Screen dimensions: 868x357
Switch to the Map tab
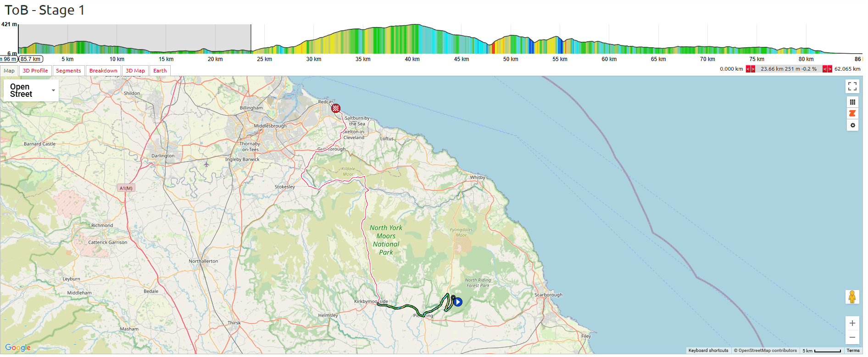pos(9,71)
